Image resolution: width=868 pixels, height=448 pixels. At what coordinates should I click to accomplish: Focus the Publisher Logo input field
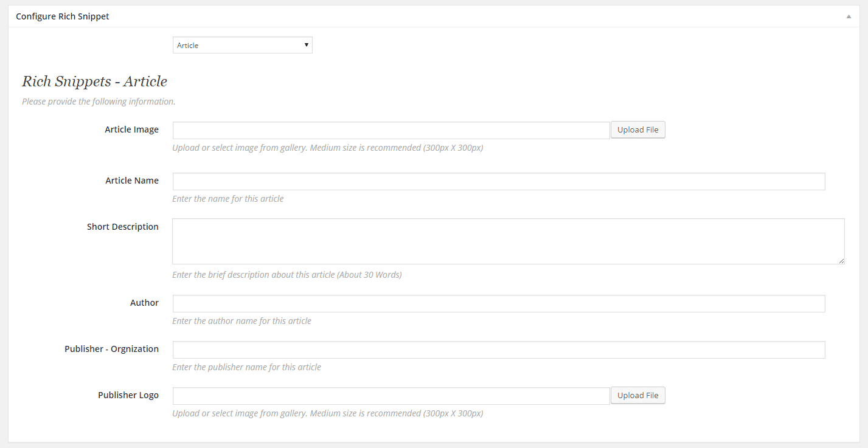(391, 396)
